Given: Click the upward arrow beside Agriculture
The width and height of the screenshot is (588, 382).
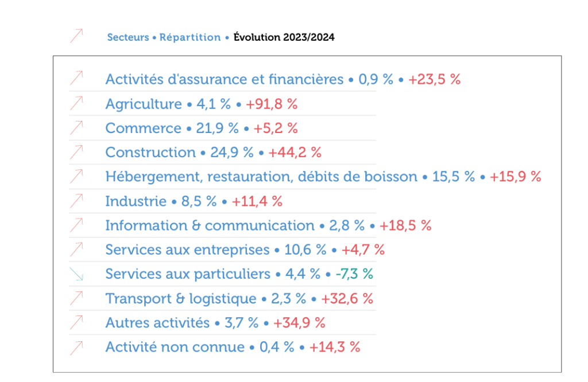Looking at the screenshot, I should 76,103.
